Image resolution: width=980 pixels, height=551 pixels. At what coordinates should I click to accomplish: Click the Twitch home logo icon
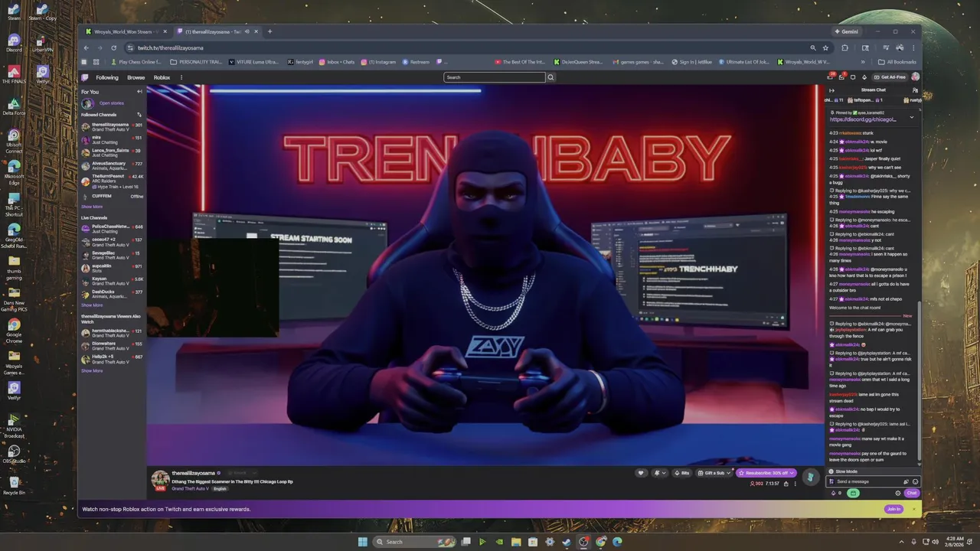coord(85,77)
